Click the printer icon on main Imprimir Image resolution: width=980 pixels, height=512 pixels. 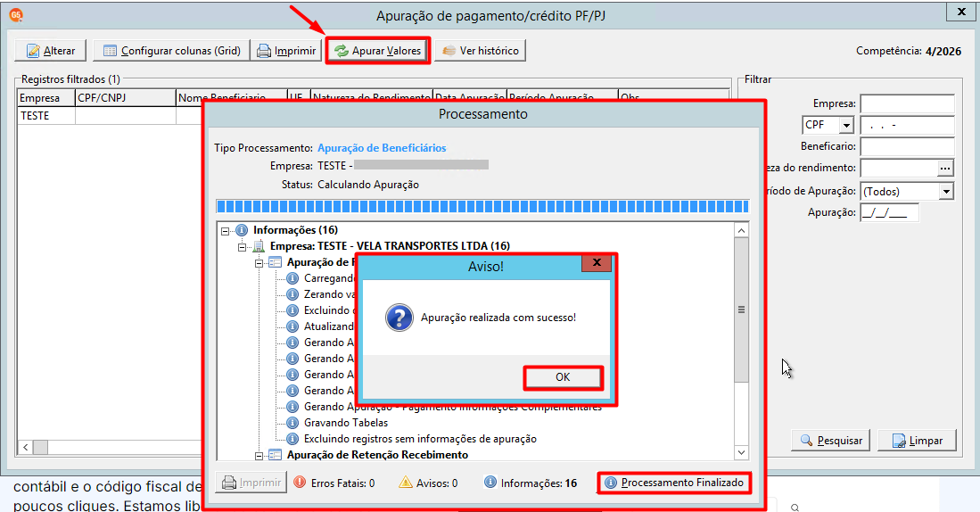pos(264,51)
